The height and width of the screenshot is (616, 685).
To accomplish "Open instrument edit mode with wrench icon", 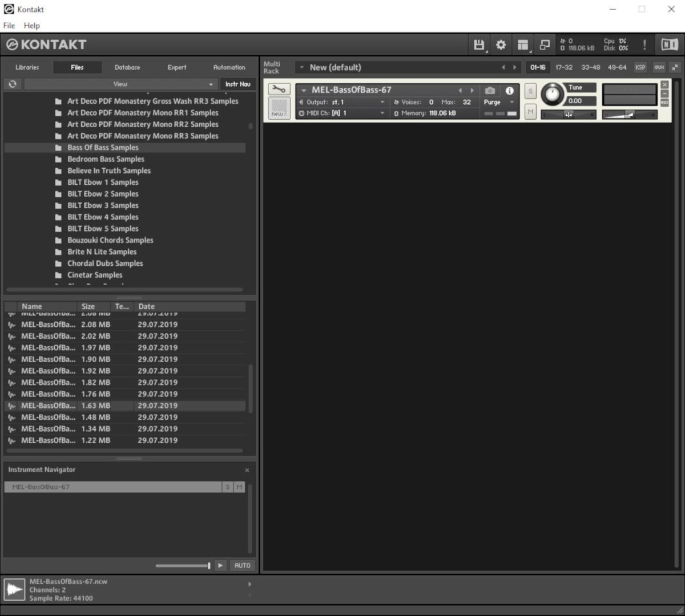I will pyautogui.click(x=279, y=90).
